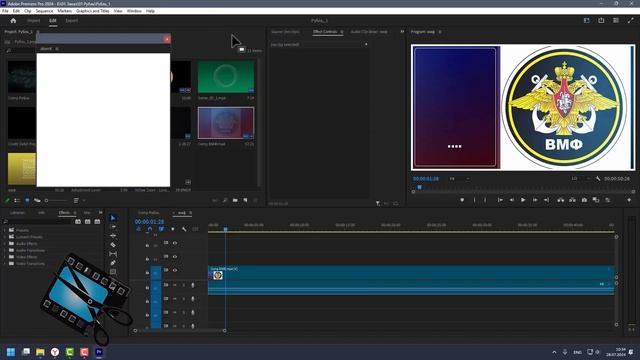Click the Home icon in the workspace bar
Viewport: 640px width, 360px height.
(x=13, y=20)
